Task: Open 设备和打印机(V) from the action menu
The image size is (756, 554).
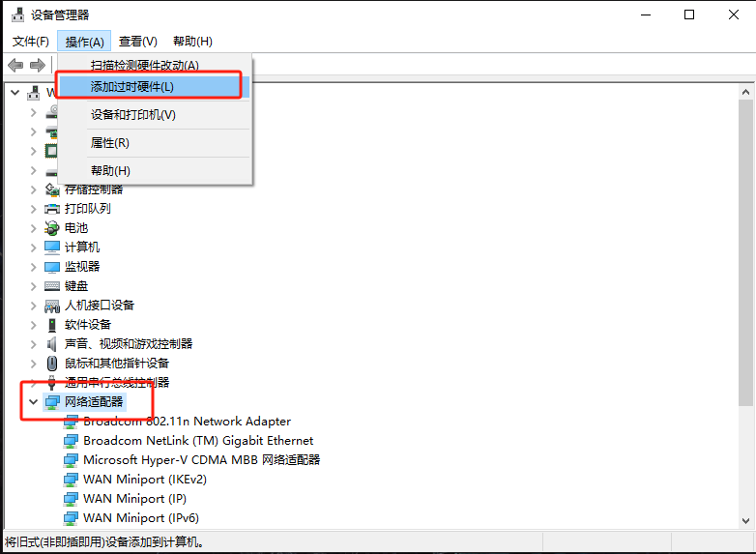Action: 133,115
